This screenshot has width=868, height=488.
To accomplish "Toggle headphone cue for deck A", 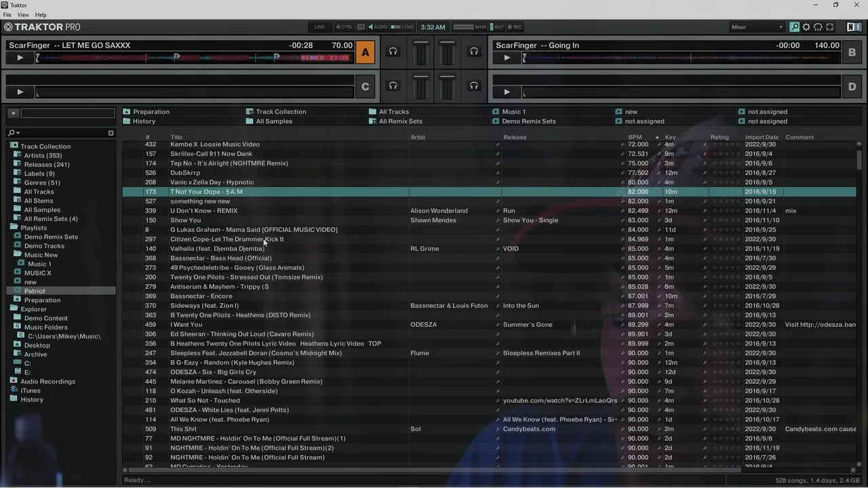I will point(393,52).
